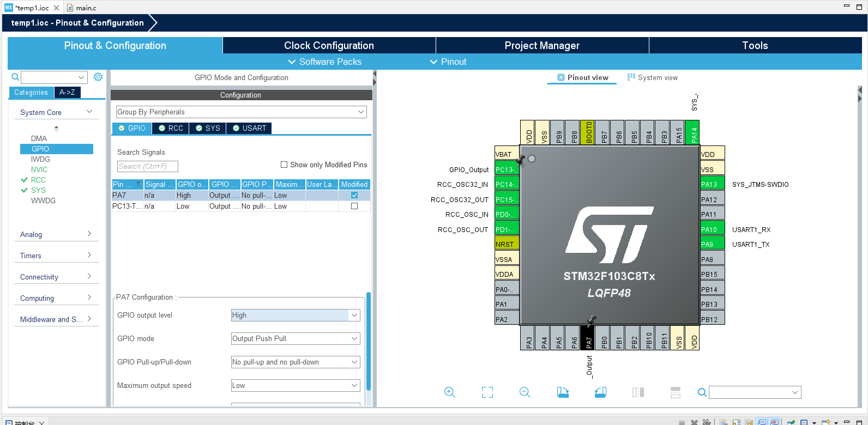Expand the Analog category
Viewport: 868px width, 425px height.
(56, 234)
